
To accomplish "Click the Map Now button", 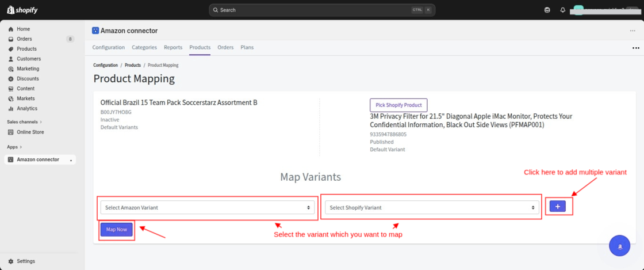I will tap(117, 230).
